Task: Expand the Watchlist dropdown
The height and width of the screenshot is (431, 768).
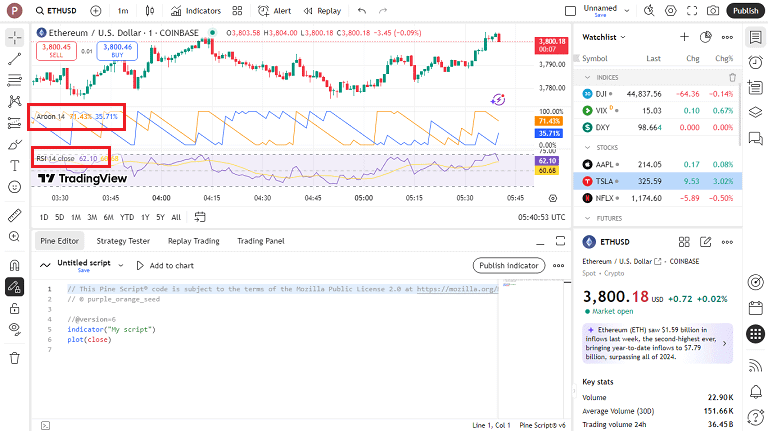Action: click(625, 37)
